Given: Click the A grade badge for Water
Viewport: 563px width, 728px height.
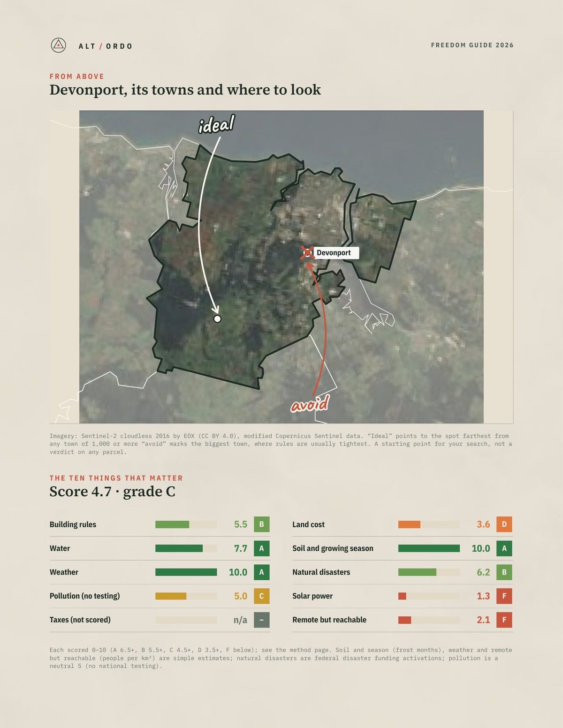Looking at the screenshot, I should [x=262, y=548].
